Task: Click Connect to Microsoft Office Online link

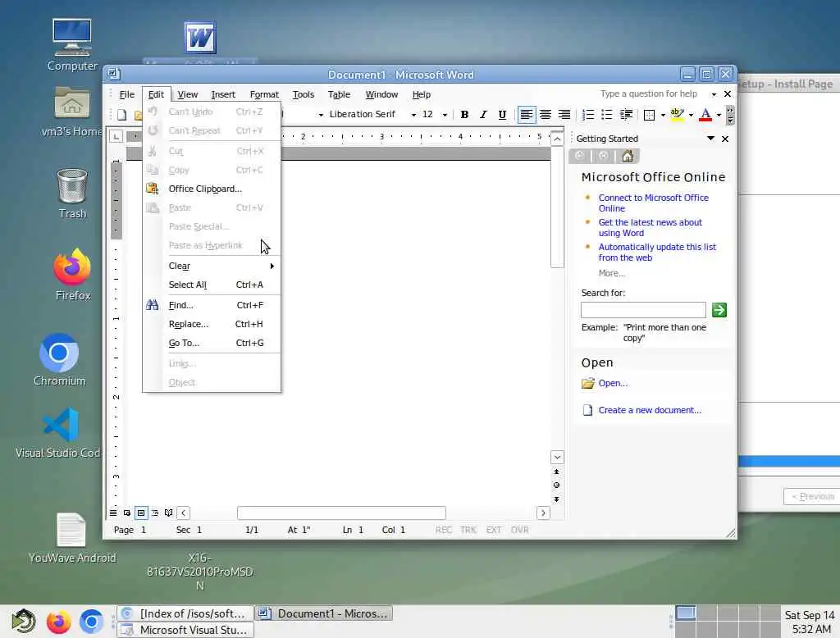Action: [x=653, y=203]
